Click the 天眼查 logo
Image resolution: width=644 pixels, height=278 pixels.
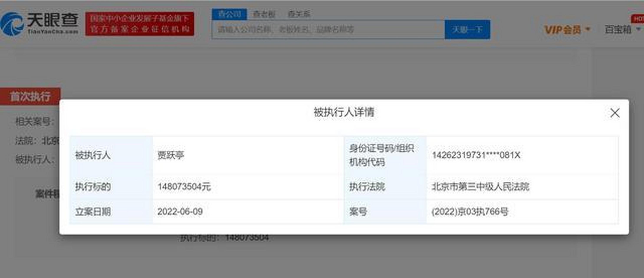tap(39, 24)
